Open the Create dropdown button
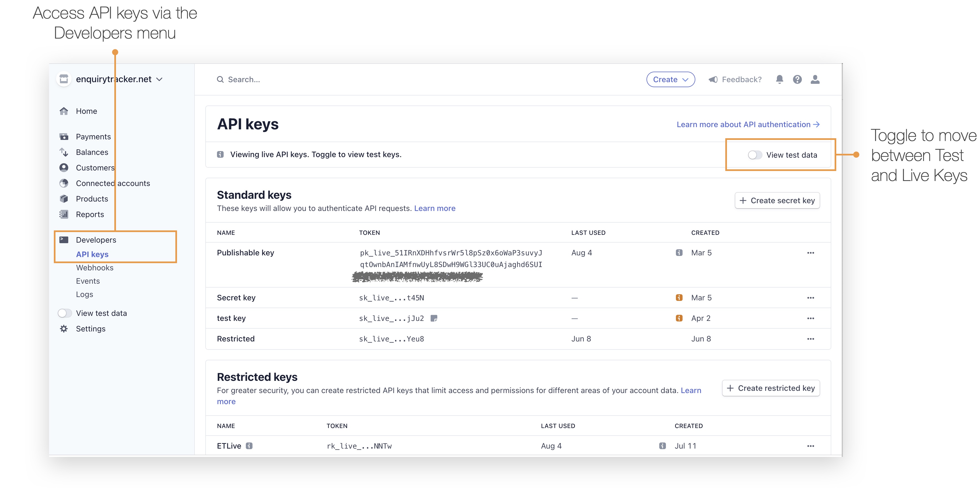 [x=670, y=79]
